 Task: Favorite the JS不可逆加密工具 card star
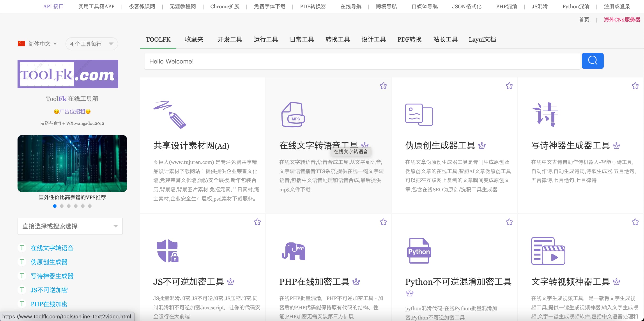click(x=257, y=222)
